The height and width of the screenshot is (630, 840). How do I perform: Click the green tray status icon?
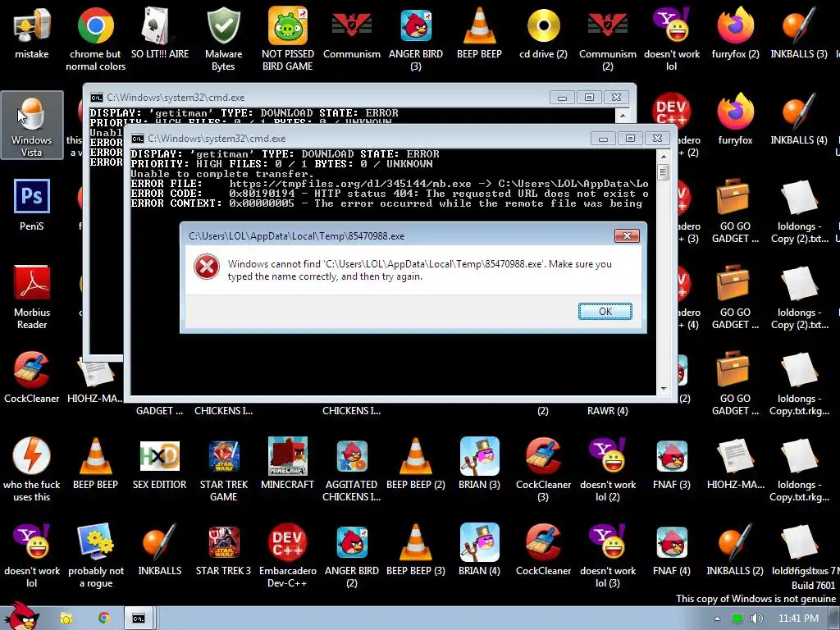point(737,619)
